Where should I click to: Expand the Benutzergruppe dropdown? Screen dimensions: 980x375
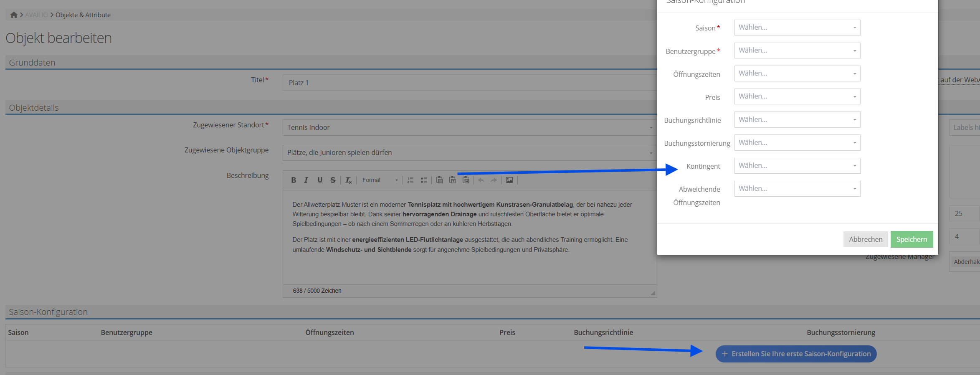point(797,51)
